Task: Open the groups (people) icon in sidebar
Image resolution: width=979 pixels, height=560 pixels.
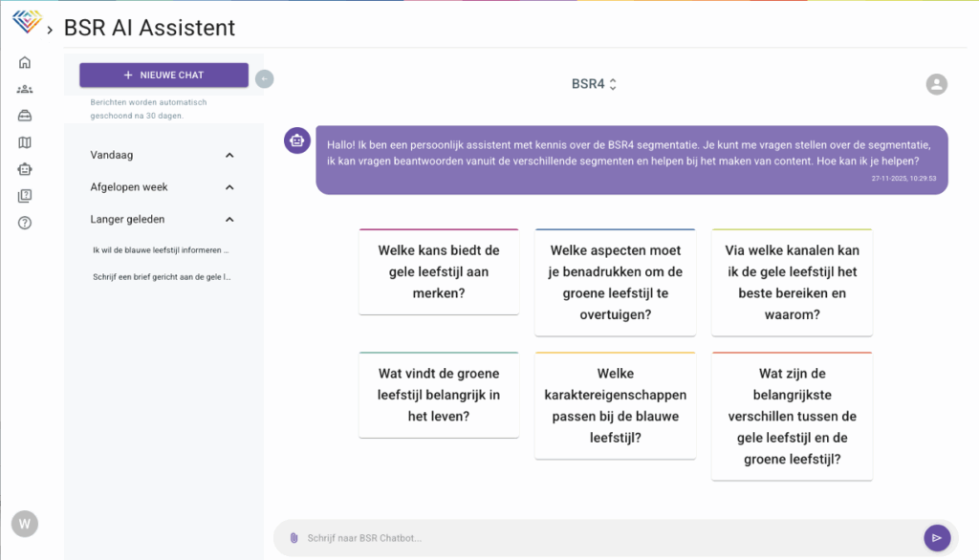Action: (x=25, y=90)
